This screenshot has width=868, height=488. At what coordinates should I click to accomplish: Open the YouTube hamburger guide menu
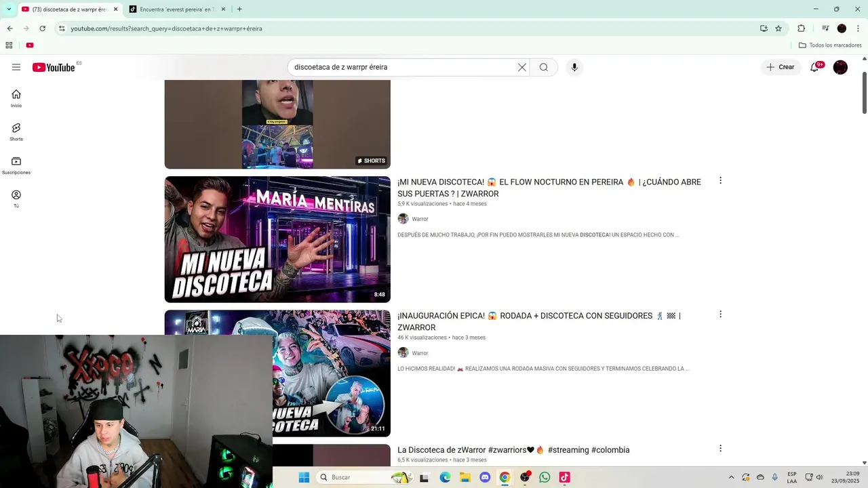[16, 67]
